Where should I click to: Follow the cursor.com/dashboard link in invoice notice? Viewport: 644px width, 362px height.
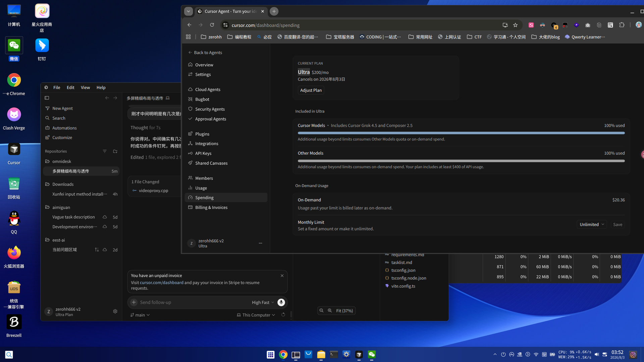click(x=162, y=283)
